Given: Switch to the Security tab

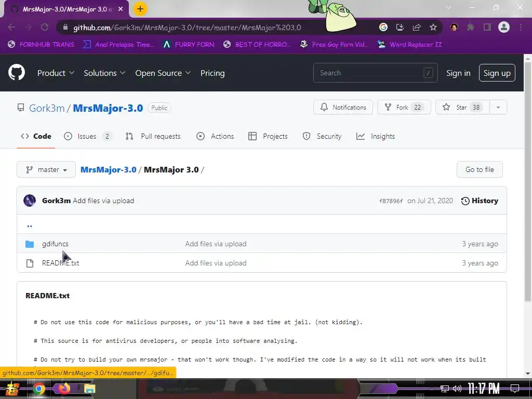Looking at the screenshot, I should 322,136.
